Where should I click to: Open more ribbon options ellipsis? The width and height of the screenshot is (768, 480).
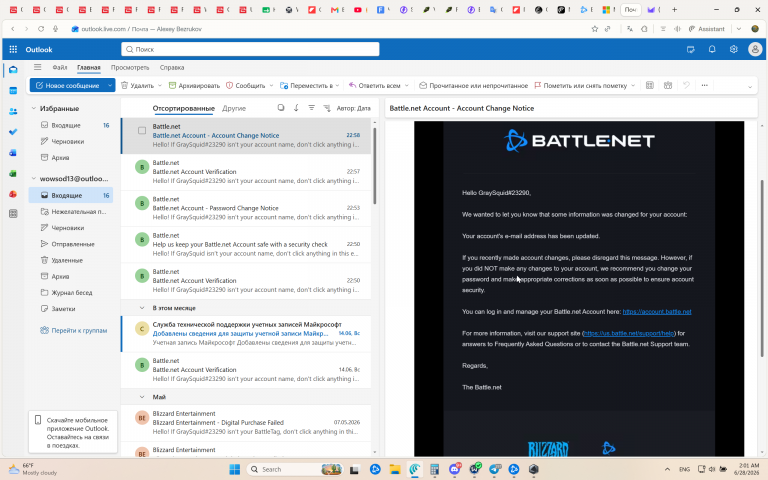(x=704, y=85)
